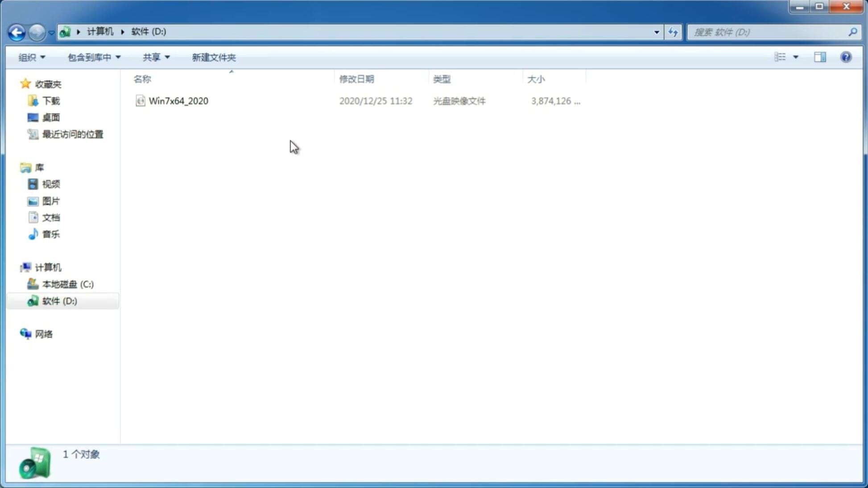Click 修改日期 column header to sort
The height and width of the screenshot is (488, 868).
tap(356, 79)
